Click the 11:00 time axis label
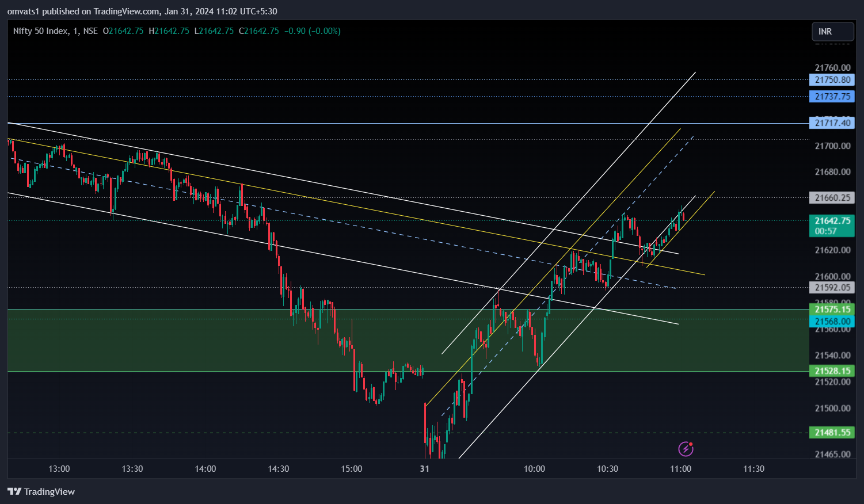The height and width of the screenshot is (504, 864). click(x=680, y=469)
